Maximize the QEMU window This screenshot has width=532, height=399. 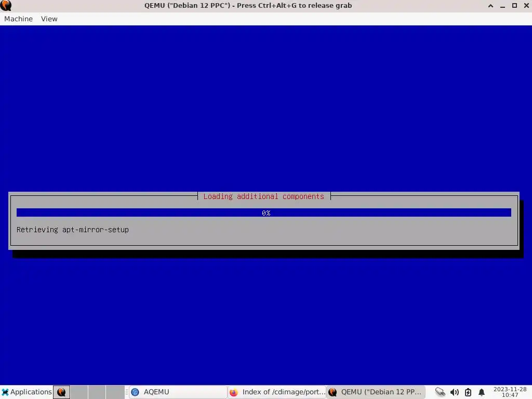click(514, 6)
